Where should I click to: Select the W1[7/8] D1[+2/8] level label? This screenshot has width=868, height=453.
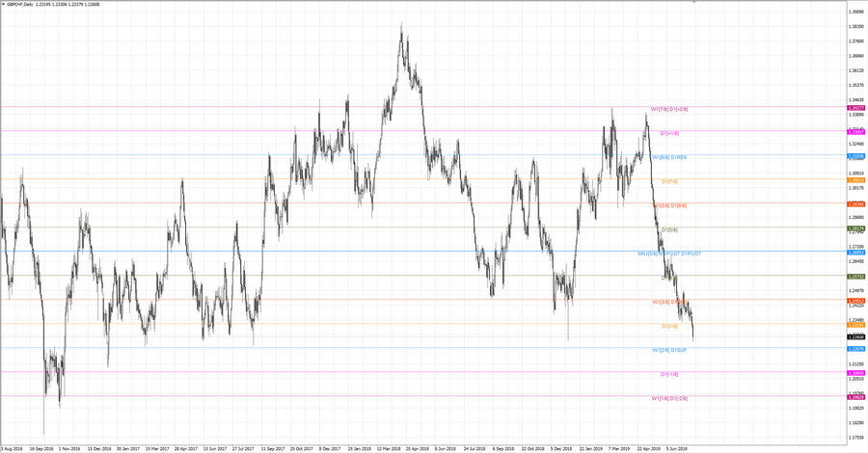[x=669, y=110]
